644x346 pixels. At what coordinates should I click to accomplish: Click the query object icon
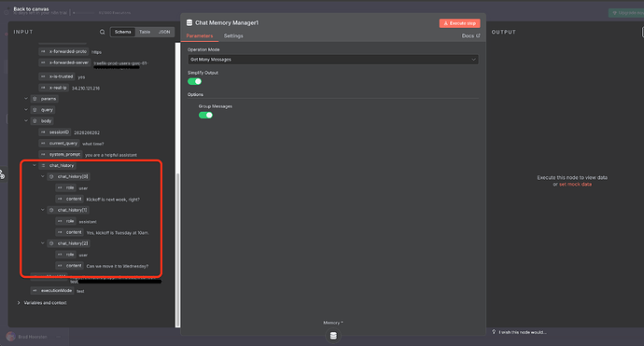(35, 110)
